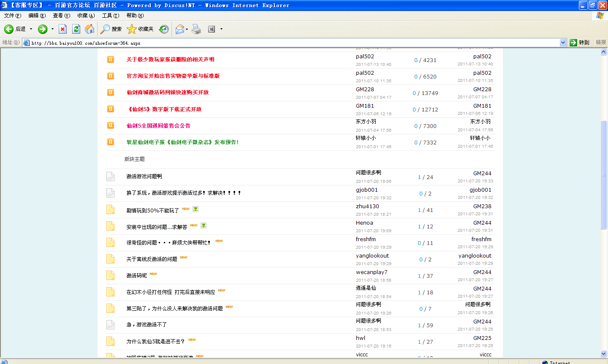Go to the Home page icon
The image size is (608, 364).
click(x=90, y=29)
